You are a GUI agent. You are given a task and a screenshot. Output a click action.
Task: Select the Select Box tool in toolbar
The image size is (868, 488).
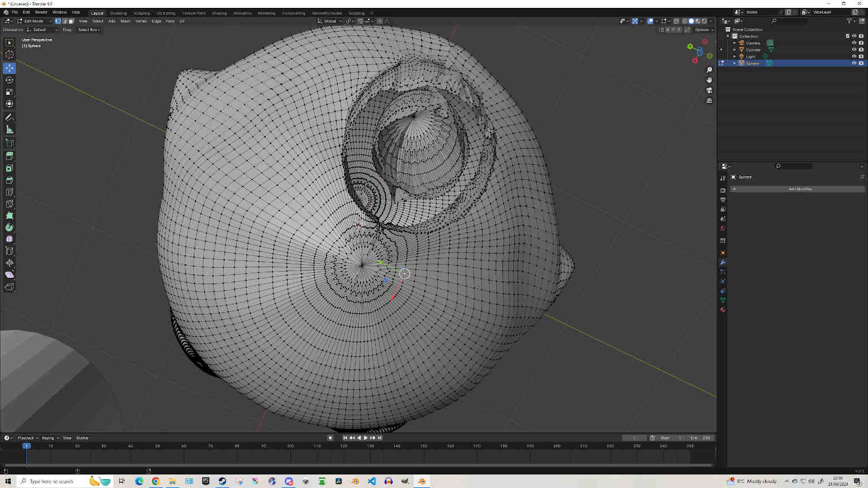pos(10,43)
